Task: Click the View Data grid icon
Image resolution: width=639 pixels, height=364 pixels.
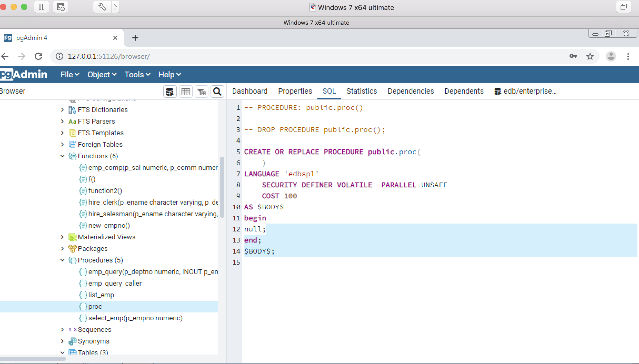Action: coord(186,92)
